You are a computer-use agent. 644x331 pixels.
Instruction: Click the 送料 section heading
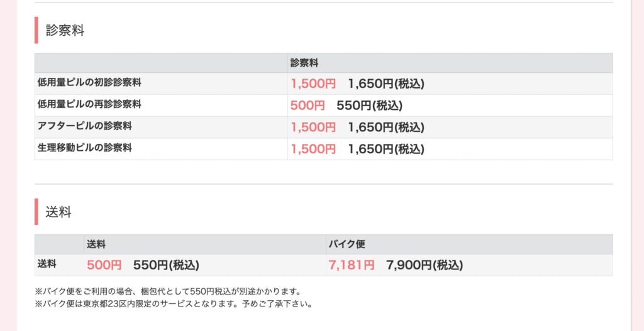pyautogui.click(x=58, y=212)
